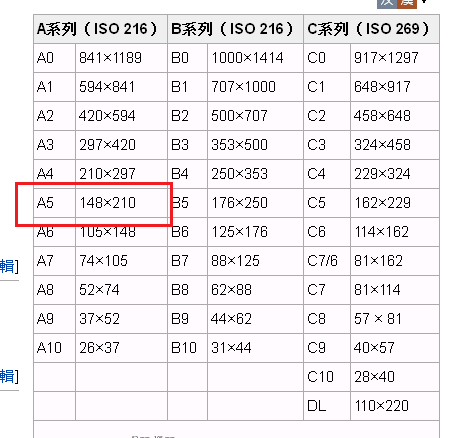Select the 44×62 dimension cell
The height and width of the screenshot is (438, 451).
(255, 319)
